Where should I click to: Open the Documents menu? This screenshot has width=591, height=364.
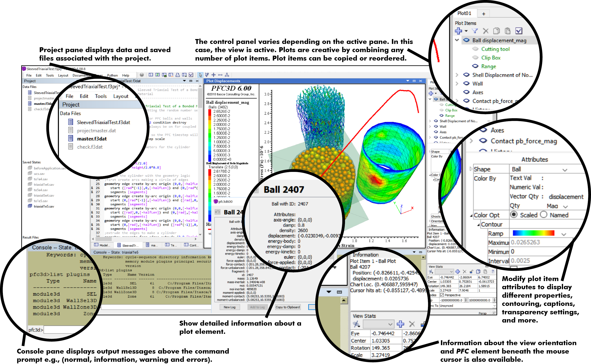tap(81, 75)
